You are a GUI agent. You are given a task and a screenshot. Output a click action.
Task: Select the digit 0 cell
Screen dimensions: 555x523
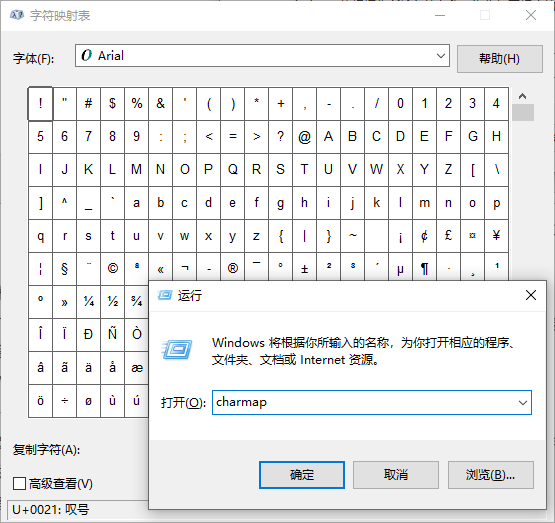pos(400,103)
